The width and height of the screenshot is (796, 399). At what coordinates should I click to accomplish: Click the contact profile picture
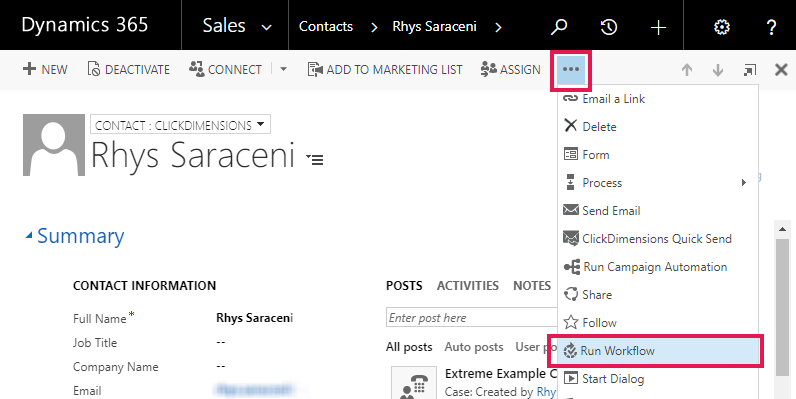54,145
